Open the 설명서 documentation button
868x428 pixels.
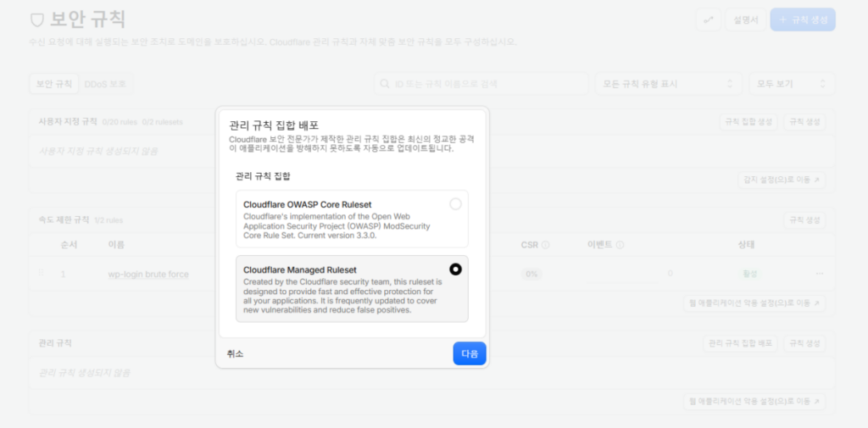tap(745, 19)
